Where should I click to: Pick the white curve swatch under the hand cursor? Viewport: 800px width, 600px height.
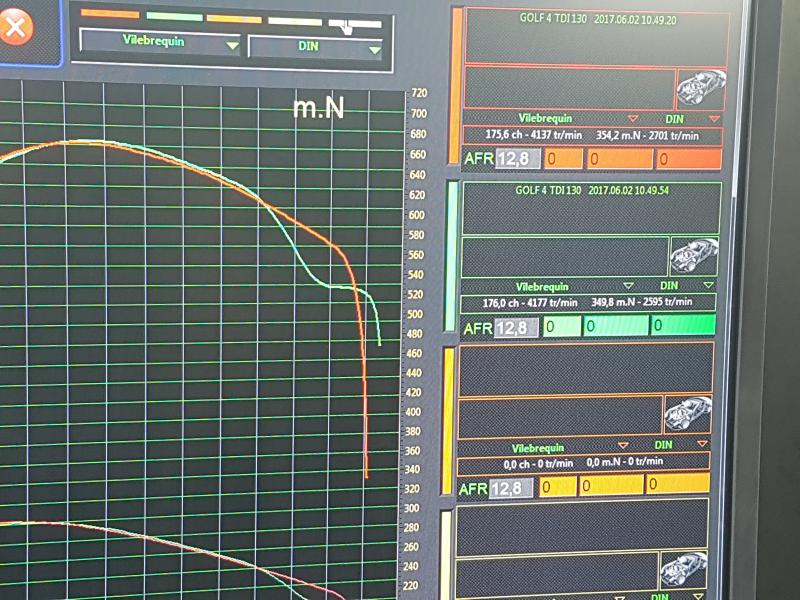pos(355,24)
